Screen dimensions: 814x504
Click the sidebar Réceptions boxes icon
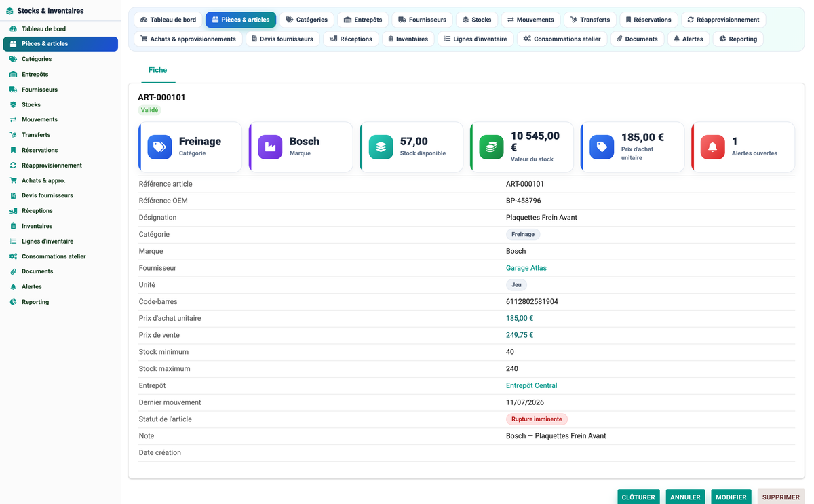click(13, 211)
